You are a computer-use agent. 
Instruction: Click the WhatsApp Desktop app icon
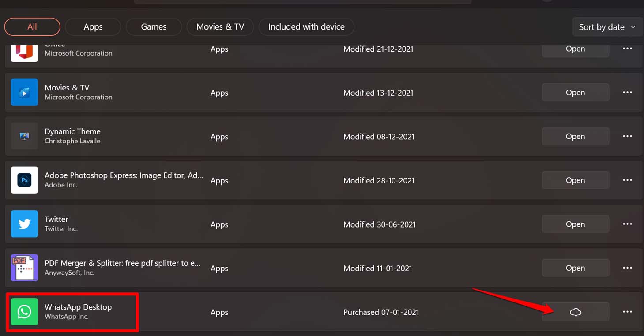pyautogui.click(x=24, y=312)
